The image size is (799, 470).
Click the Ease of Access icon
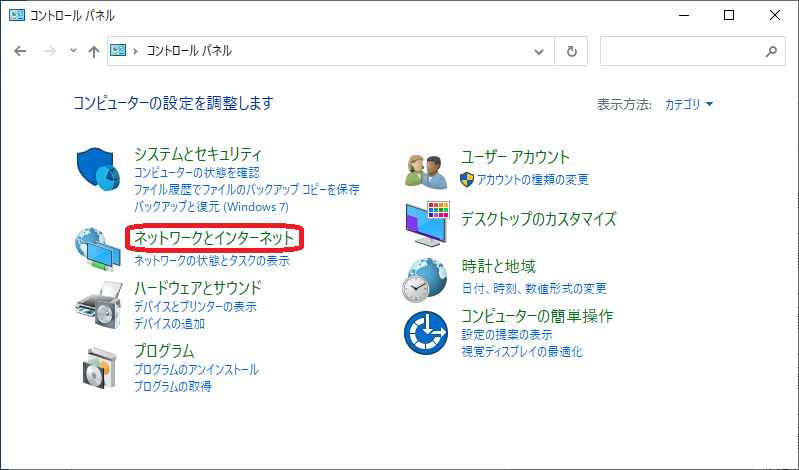427,331
